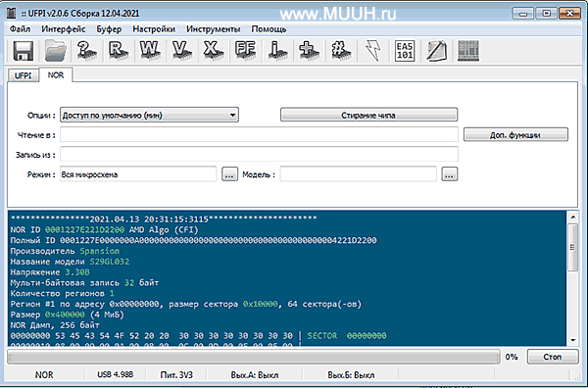Click the UFPI app icon in title bar
The image size is (588, 388).
click(x=12, y=14)
